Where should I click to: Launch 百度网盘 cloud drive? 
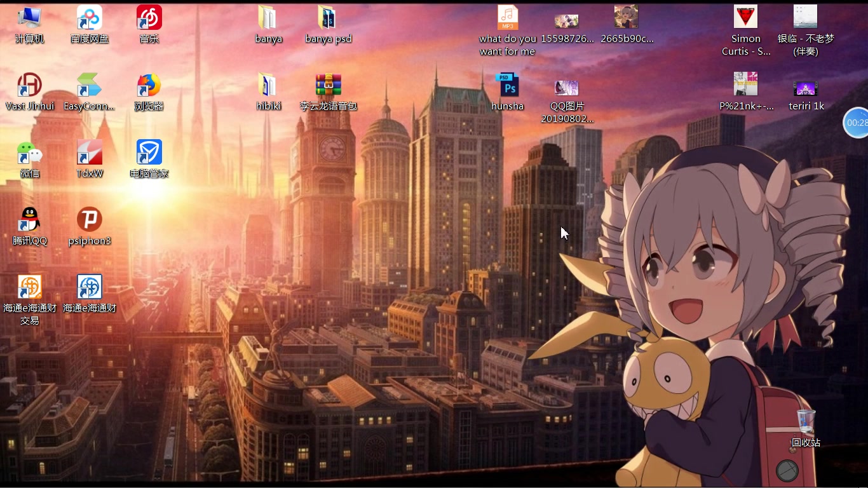[x=90, y=18]
